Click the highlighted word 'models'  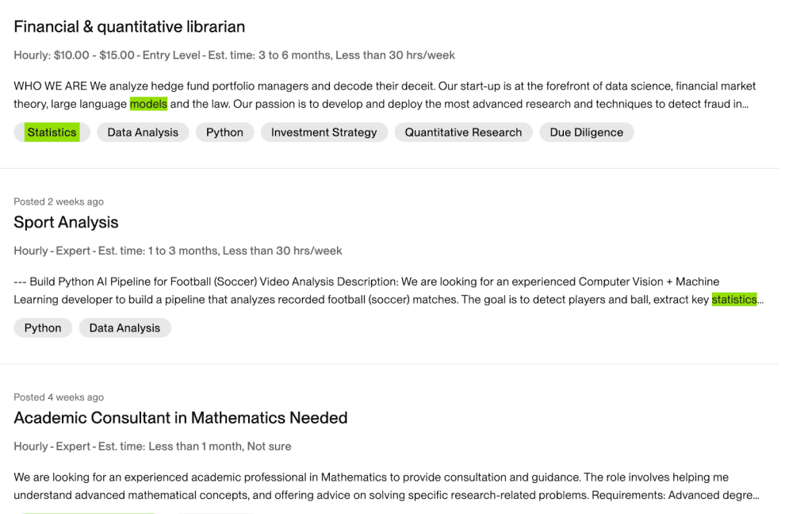point(148,104)
